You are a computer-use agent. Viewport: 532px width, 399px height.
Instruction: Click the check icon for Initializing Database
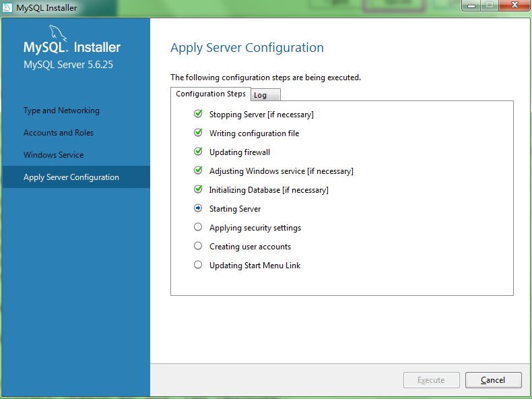[x=198, y=189]
